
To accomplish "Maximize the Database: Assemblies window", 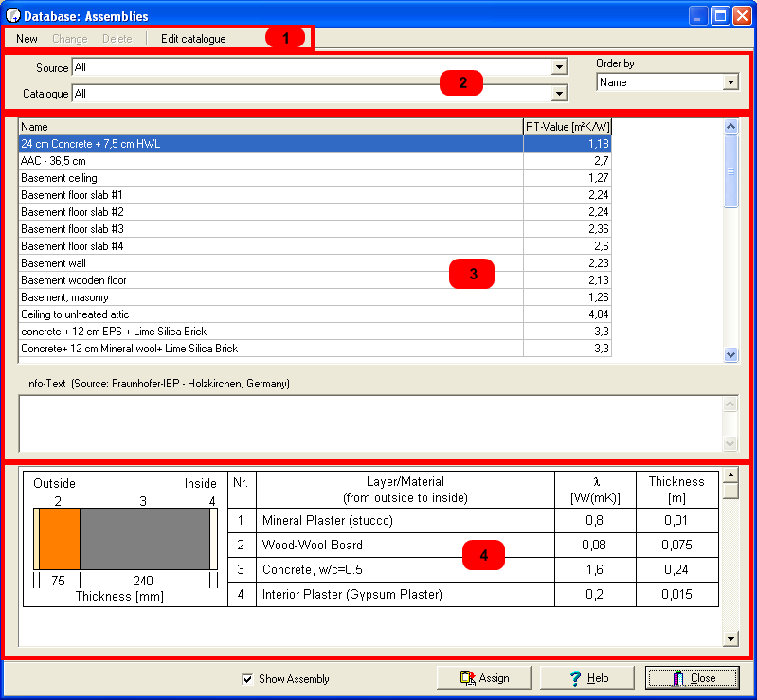I will (x=720, y=16).
